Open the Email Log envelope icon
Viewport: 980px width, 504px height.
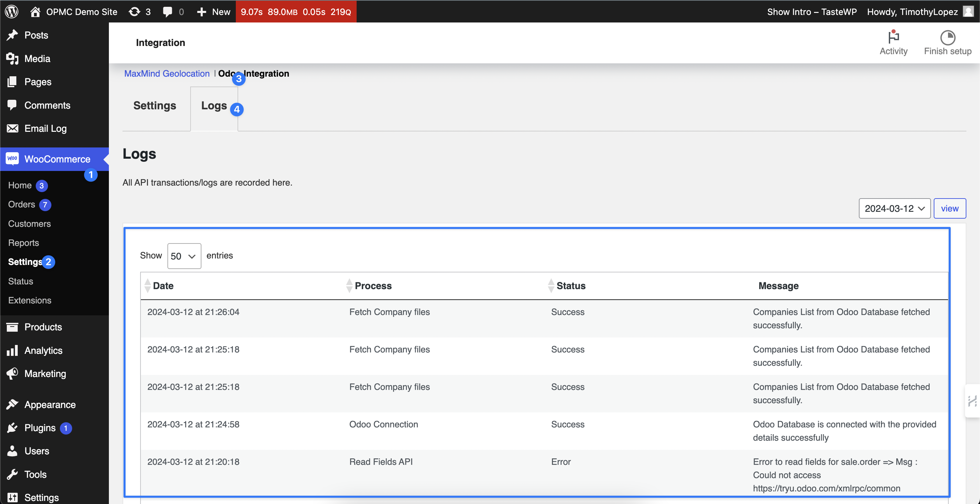pyautogui.click(x=12, y=128)
